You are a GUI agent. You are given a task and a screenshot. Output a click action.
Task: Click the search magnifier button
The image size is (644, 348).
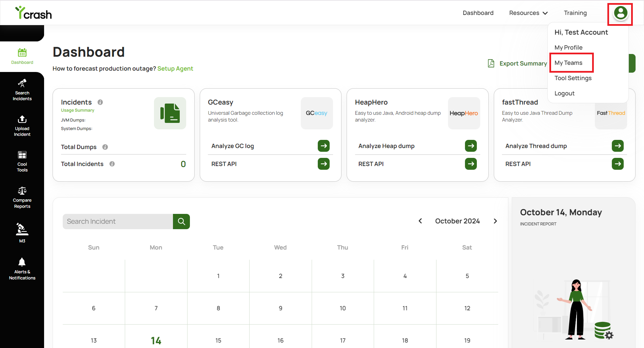[181, 221]
